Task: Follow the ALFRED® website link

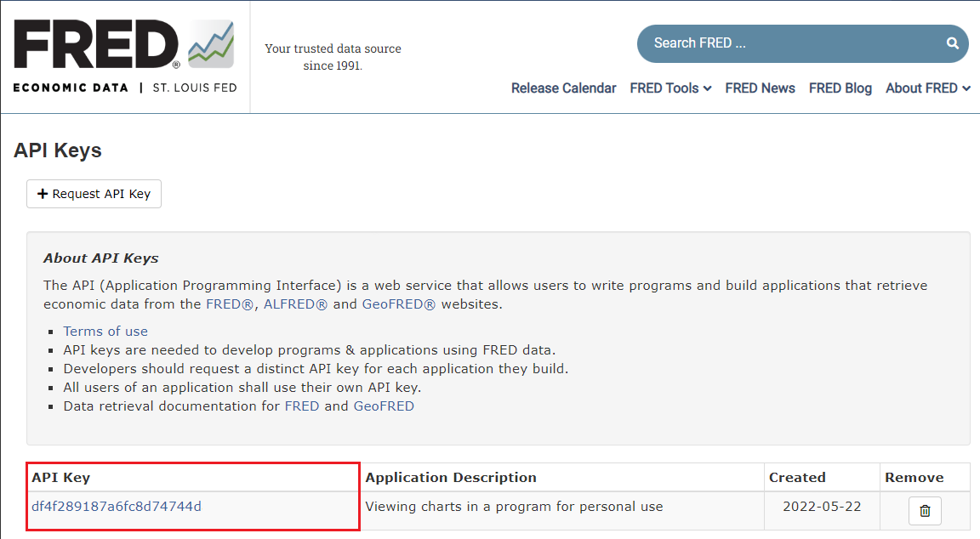Action: [x=295, y=304]
